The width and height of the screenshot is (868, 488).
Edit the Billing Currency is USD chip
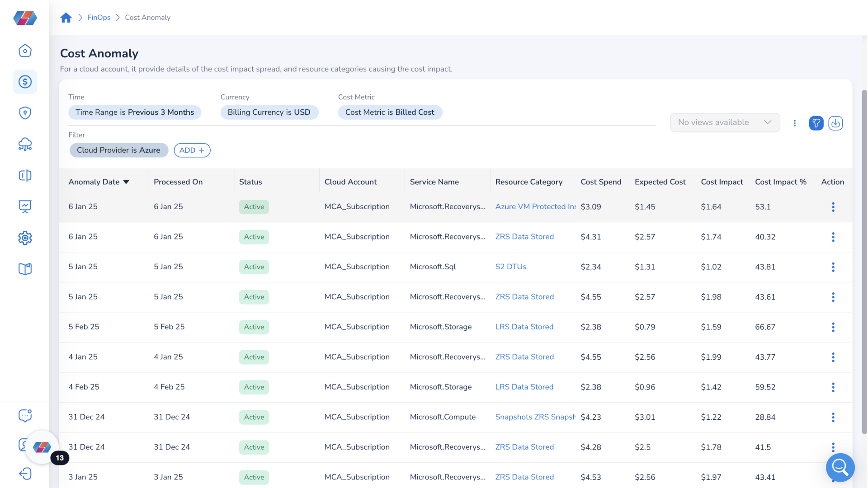[x=269, y=112]
